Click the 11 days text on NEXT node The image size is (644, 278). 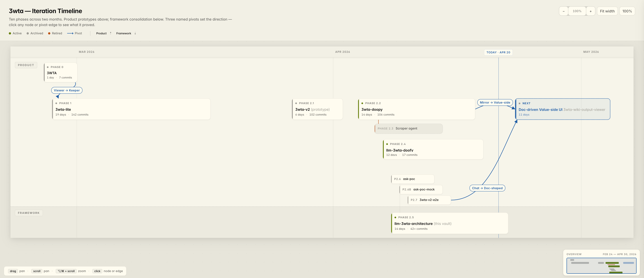point(524,115)
